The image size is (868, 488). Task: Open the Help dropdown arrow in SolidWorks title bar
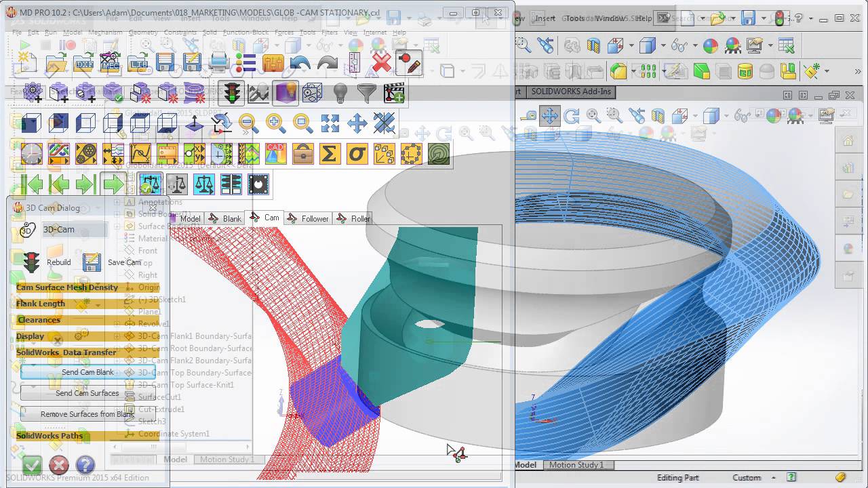(810, 19)
